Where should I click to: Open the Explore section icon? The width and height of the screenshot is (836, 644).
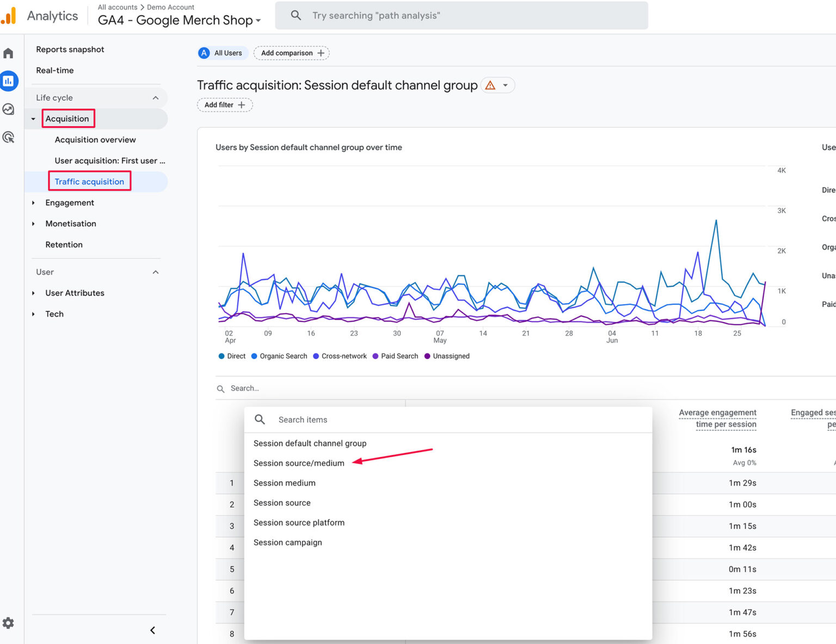pos(9,109)
